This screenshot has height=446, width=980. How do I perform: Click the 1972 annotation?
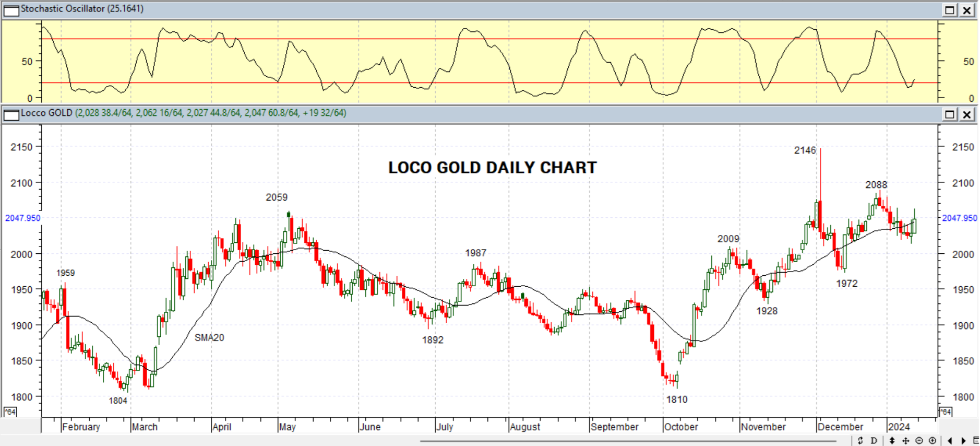click(847, 284)
